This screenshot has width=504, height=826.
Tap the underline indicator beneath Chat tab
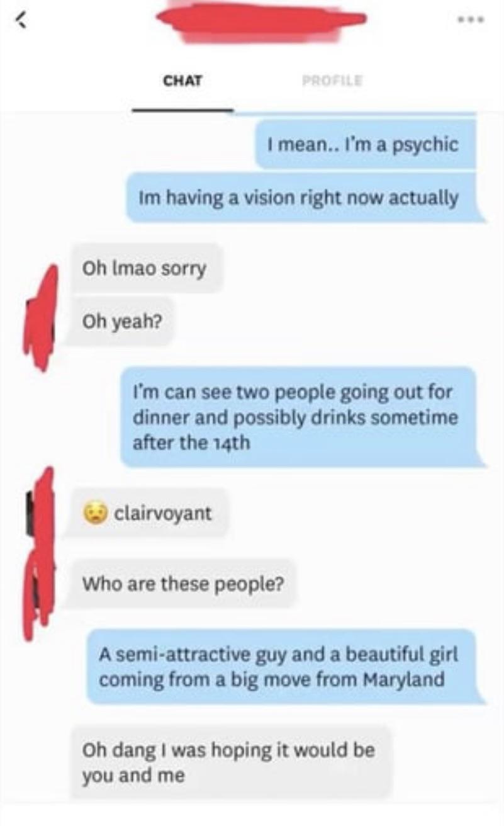[x=182, y=111]
